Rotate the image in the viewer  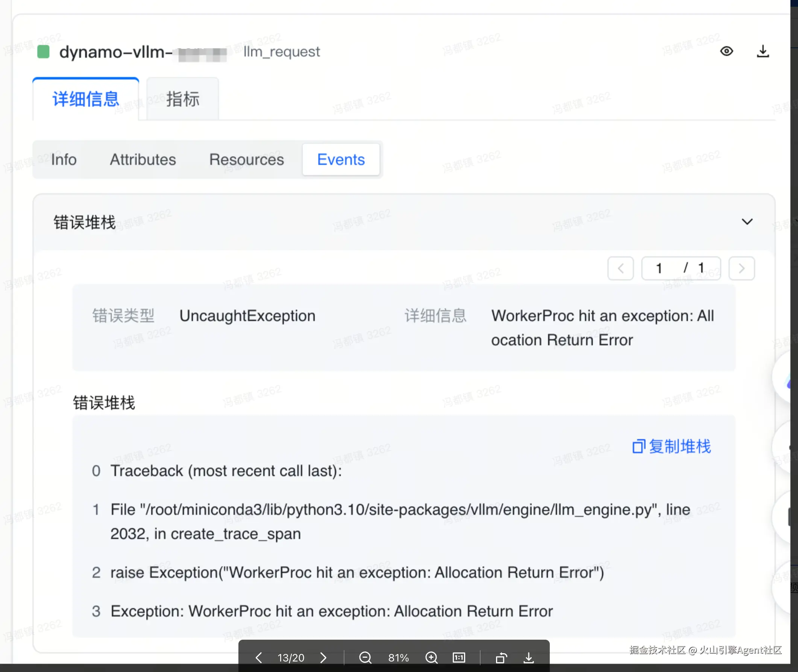pyautogui.click(x=501, y=657)
